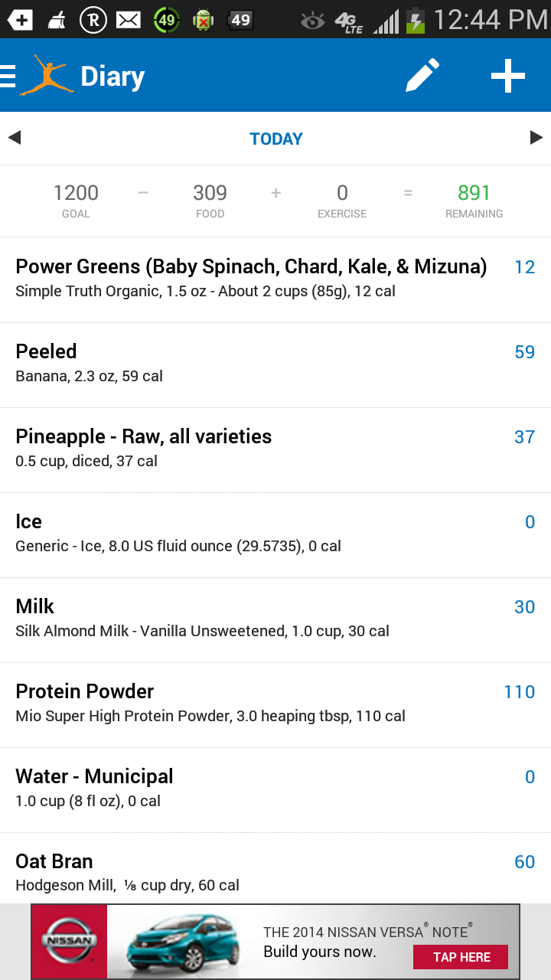Tap the orange MyFitnessPal figure logo
This screenshot has height=980, width=551.
point(46,76)
